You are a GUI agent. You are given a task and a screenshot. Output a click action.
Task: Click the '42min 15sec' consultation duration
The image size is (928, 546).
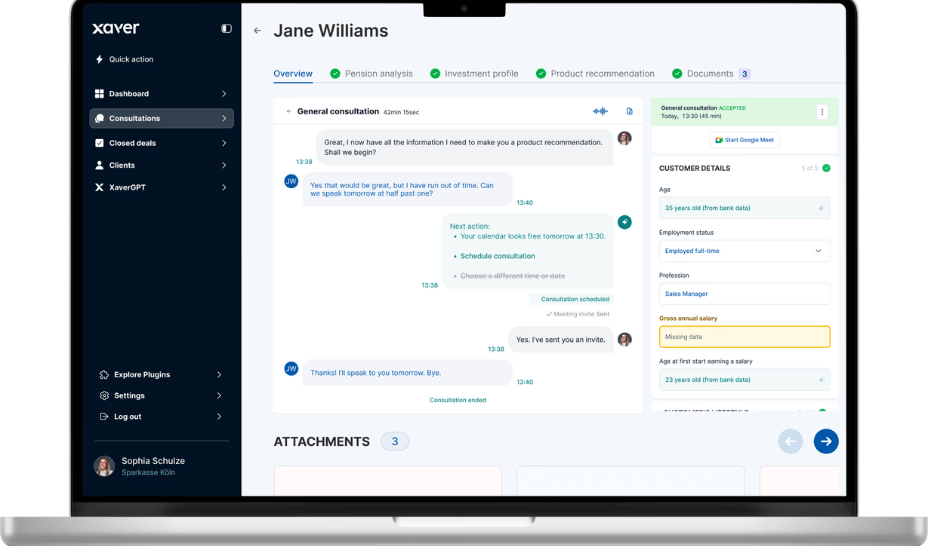[x=401, y=112]
